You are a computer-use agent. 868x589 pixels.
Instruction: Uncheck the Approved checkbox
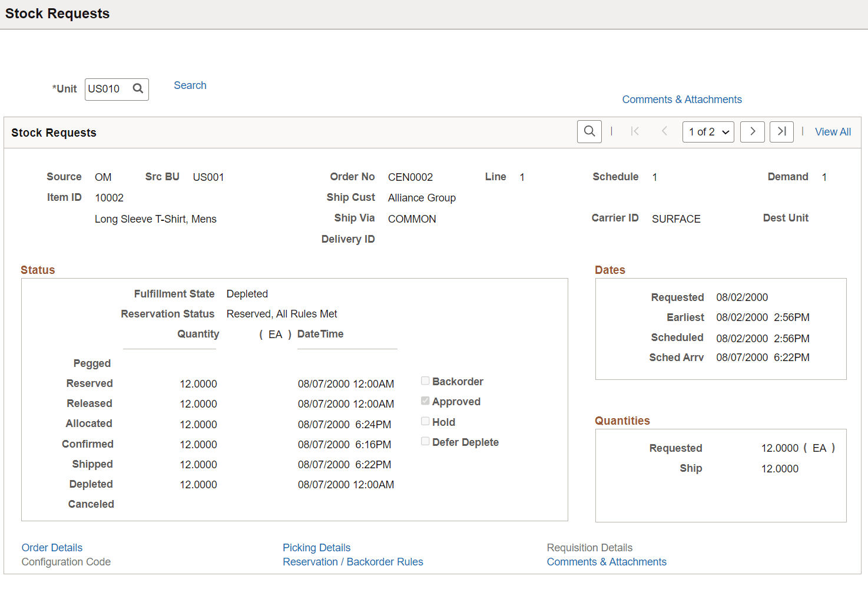[425, 401]
